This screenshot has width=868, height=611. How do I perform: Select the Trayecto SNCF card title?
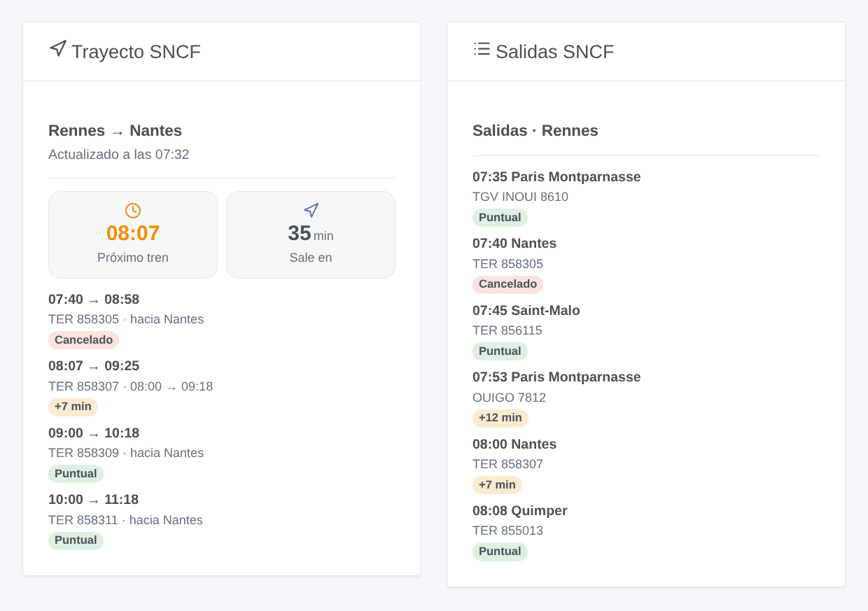(x=136, y=52)
